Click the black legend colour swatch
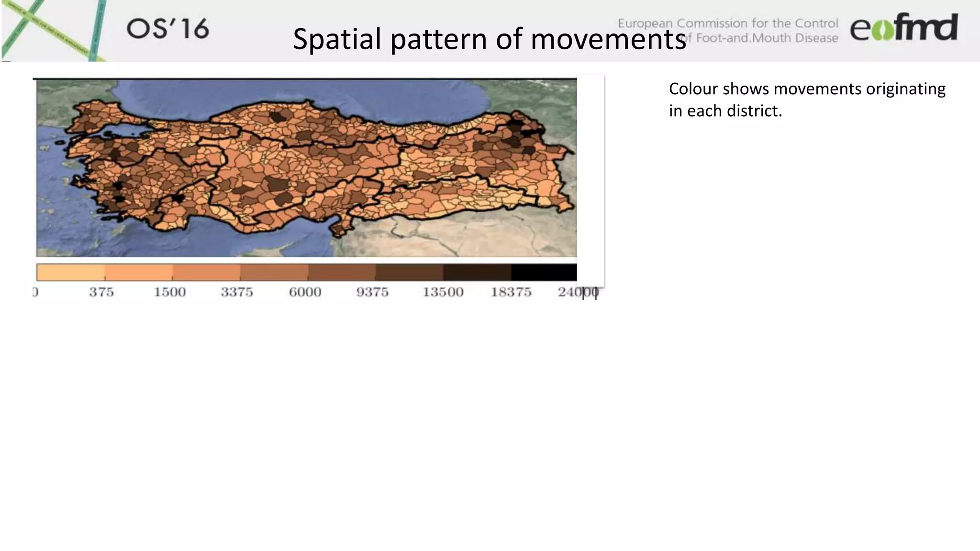This screenshot has width=980, height=551. coord(544,272)
